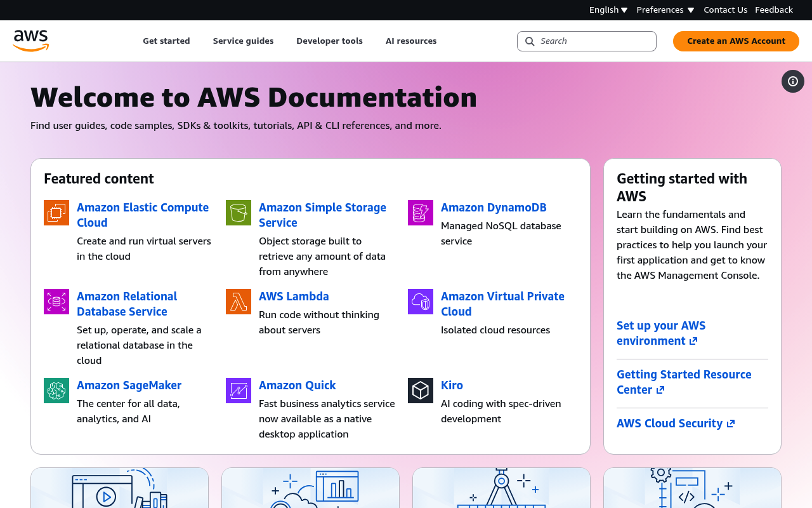
Task: Click the Amazon EC2 orange chip icon
Action: (56, 213)
